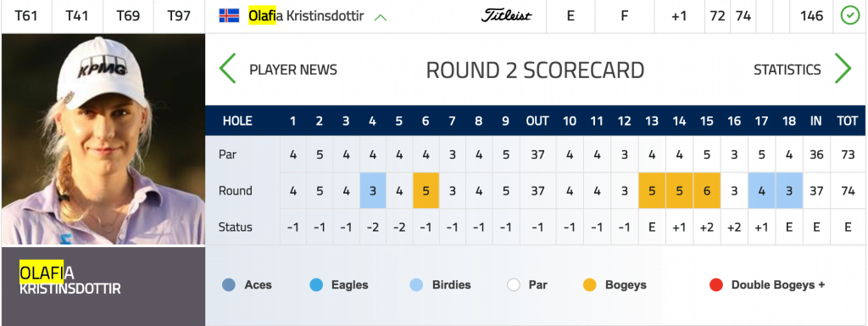Click the left green arrow beside Player News
The image size is (868, 326).
227,69
